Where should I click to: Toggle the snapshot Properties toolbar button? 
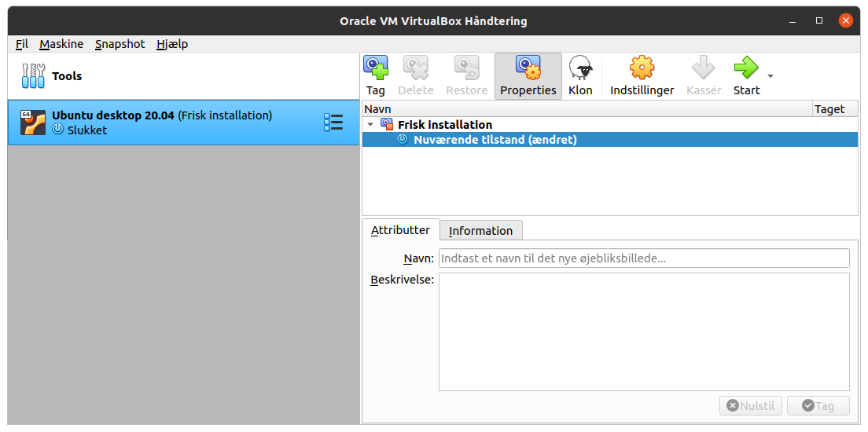(528, 76)
